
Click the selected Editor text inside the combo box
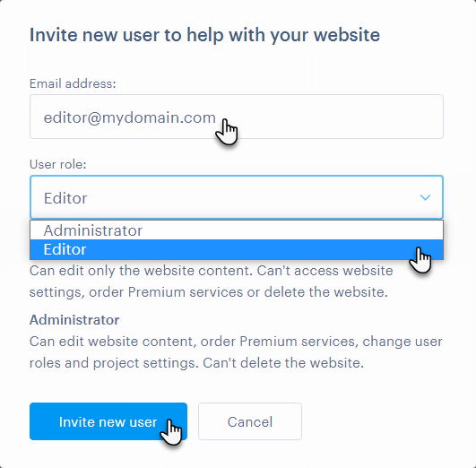pos(65,198)
